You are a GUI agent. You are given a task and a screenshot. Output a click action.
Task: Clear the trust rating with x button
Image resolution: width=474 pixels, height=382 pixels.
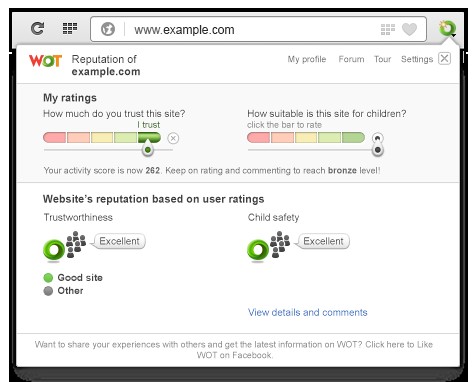[x=173, y=138]
